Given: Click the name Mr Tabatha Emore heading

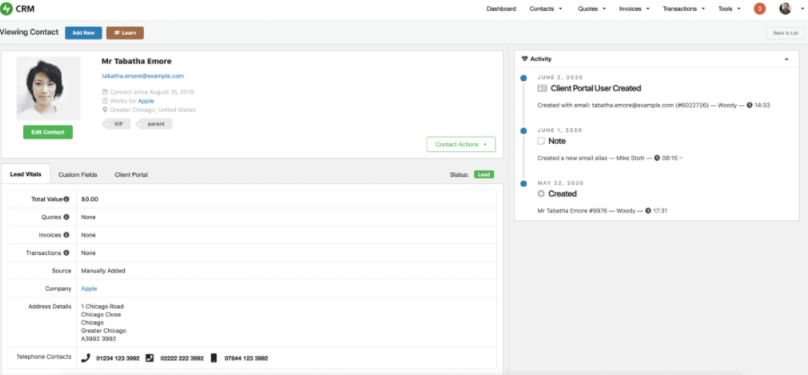Looking at the screenshot, I should (137, 61).
